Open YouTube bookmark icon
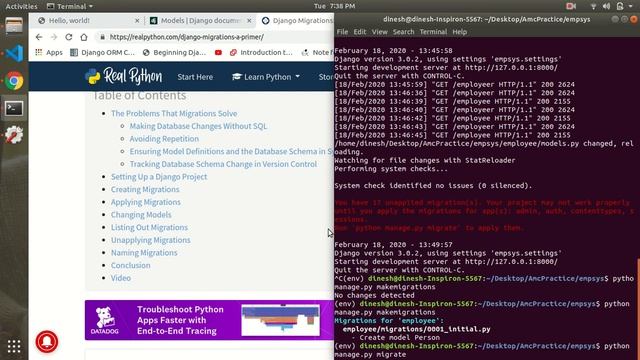640x360 pixels. [218, 52]
